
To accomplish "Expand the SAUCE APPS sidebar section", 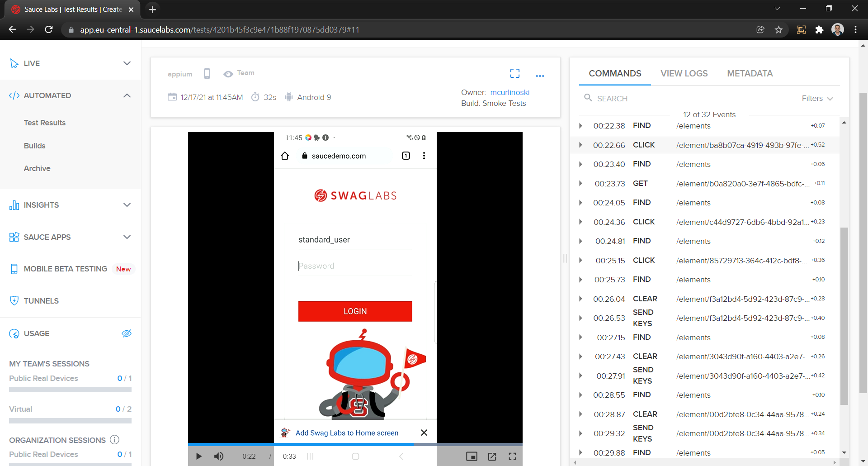I will point(127,237).
